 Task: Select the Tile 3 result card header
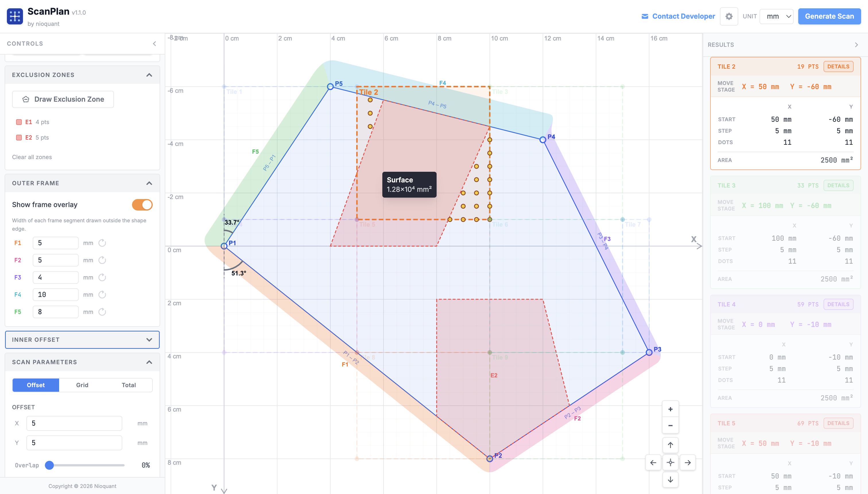785,185
